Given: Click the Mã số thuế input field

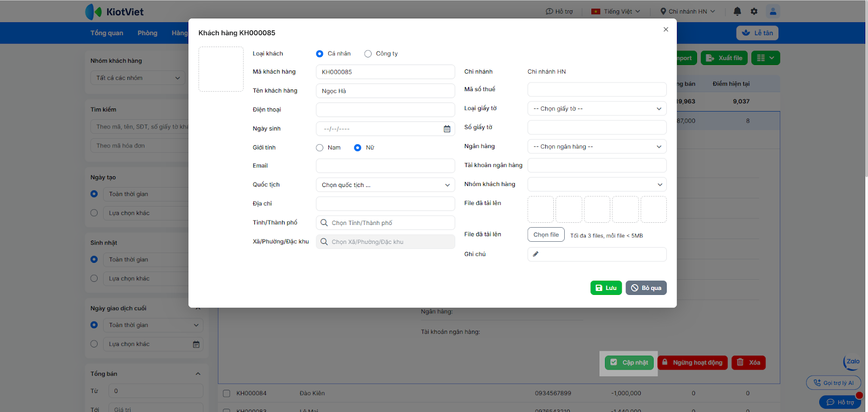Looking at the screenshot, I should click(x=597, y=89).
